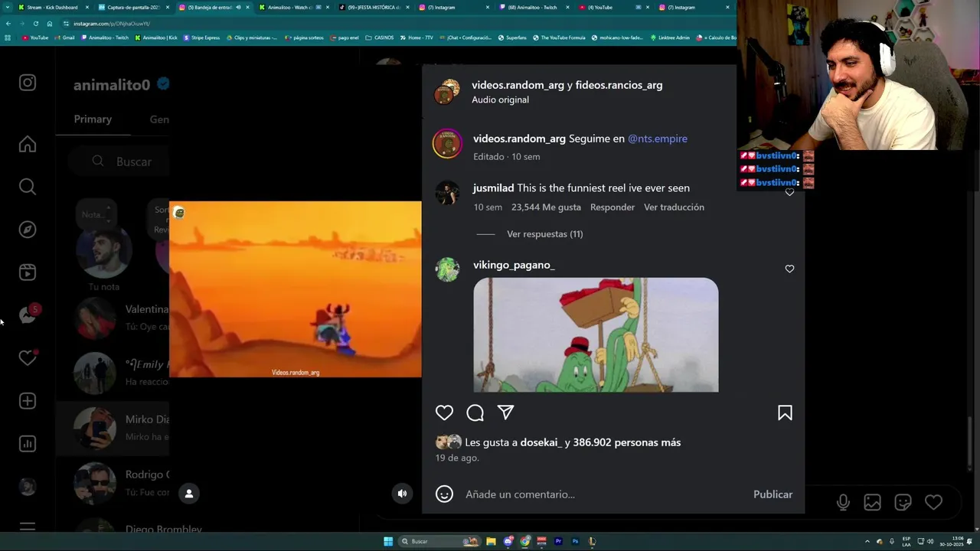Click Responder under jusmilad's comment
The image size is (980, 551).
[612, 207]
